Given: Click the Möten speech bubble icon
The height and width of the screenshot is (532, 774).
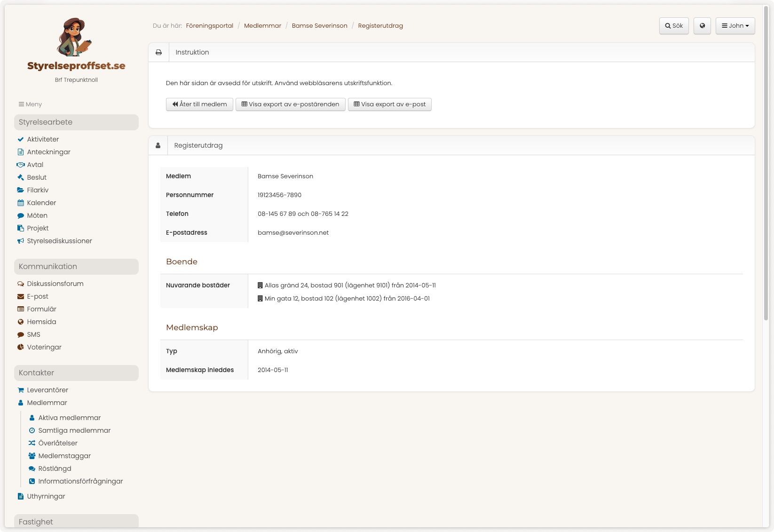Looking at the screenshot, I should click(x=21, y=215).
